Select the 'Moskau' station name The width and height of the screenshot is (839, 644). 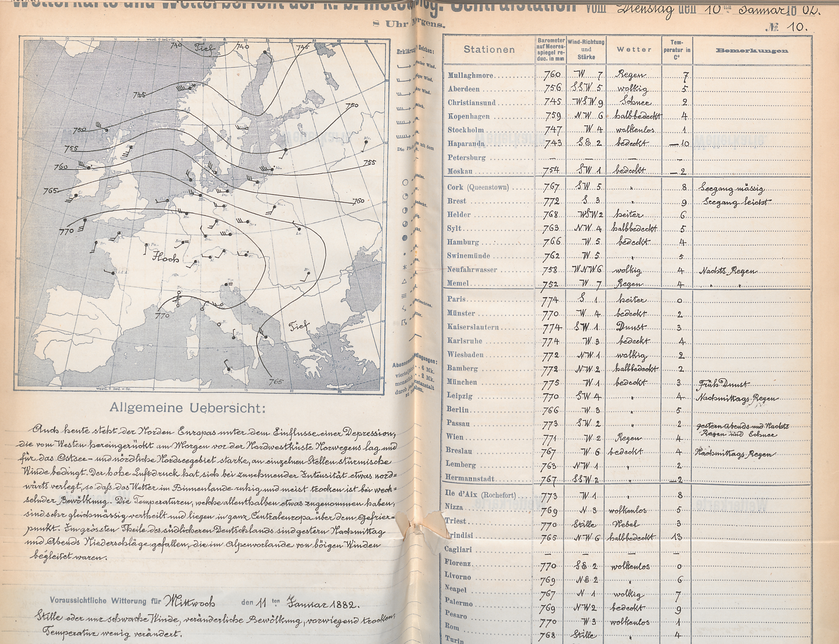[x=460, y=171]
